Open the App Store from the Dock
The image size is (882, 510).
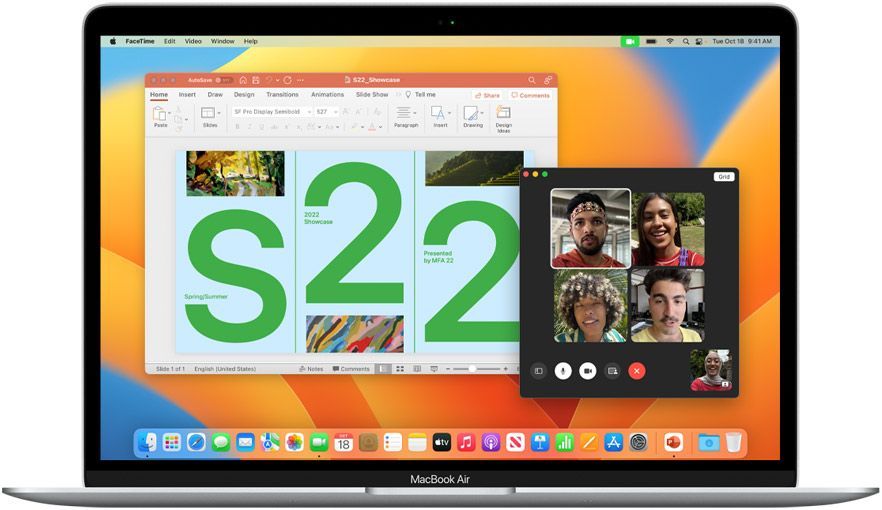click(x=614, y=443)
